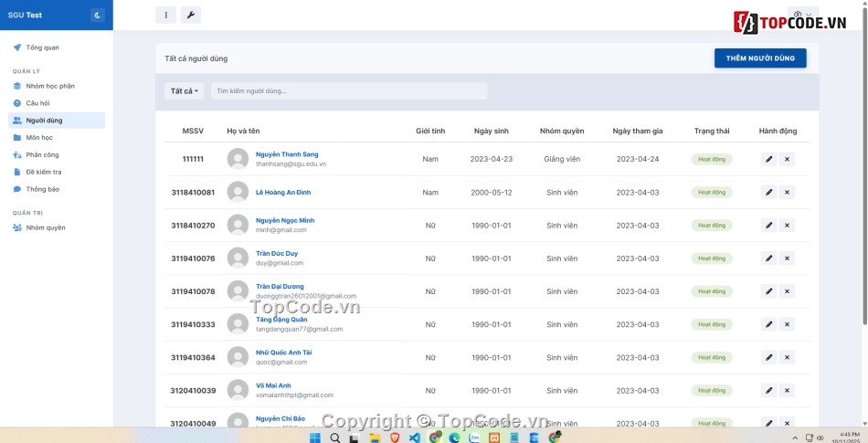Viewport: 868px width, 443px height.
Task: Click the Câu hỏi question icon
Action: (x=17, y=103)
